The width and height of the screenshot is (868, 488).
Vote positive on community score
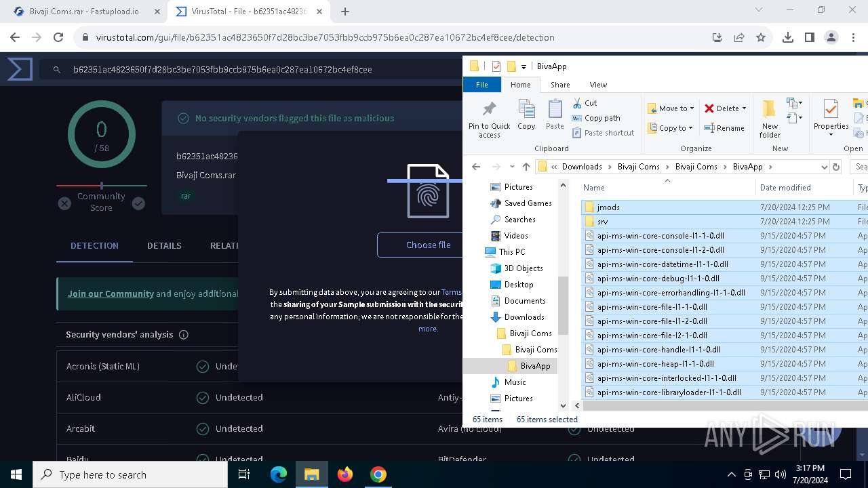tap(138, 203)
